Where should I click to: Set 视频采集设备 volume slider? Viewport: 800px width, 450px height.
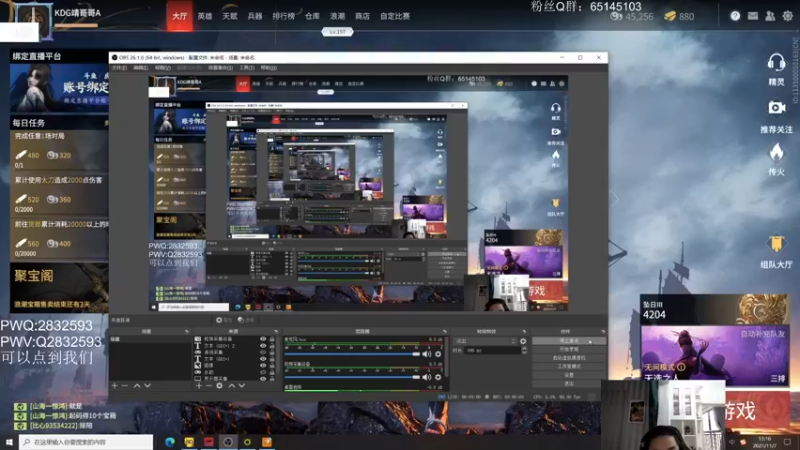point(352,377)
